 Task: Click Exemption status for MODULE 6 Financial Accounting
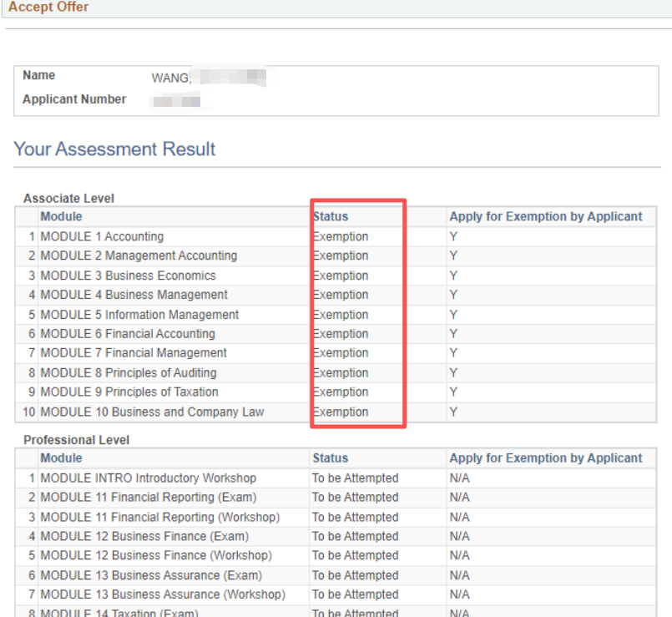coord(341,334)
